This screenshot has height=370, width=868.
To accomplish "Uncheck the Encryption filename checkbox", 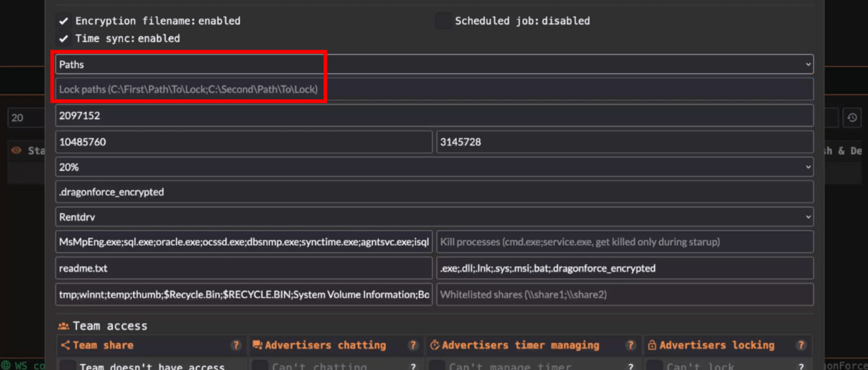I will pos(64,21).
